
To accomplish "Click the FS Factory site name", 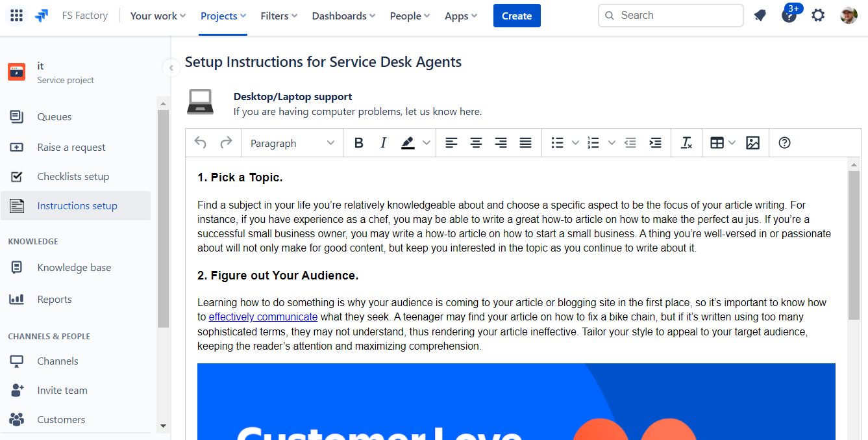I will tap(85, 16).
